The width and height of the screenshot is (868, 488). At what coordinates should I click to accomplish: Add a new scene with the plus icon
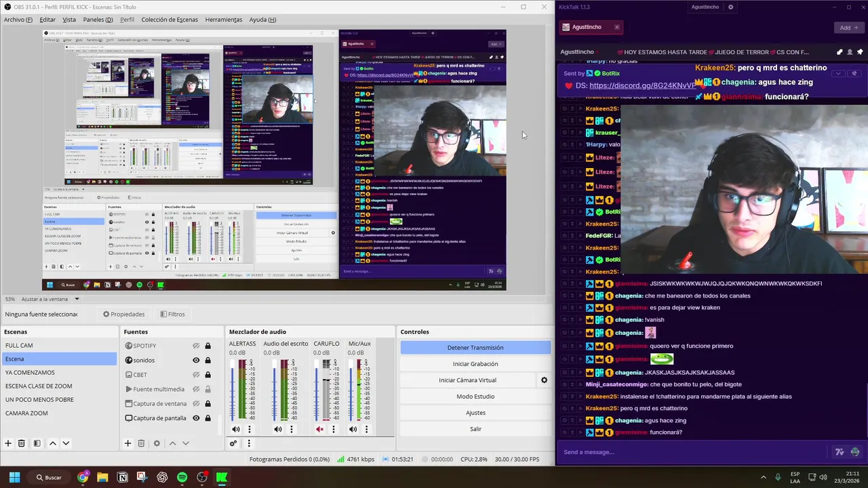(8, 443)
